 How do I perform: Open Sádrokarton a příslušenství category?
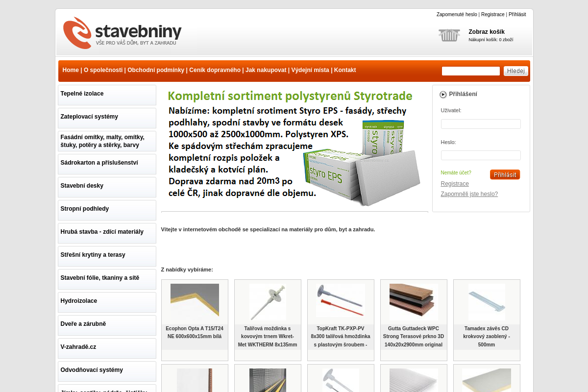107,164
